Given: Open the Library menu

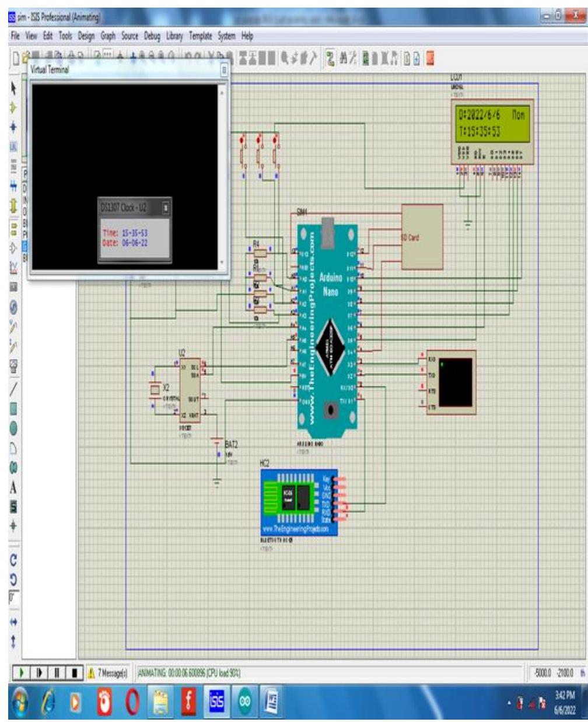Looking at the screenshot, I should point(175,36).
